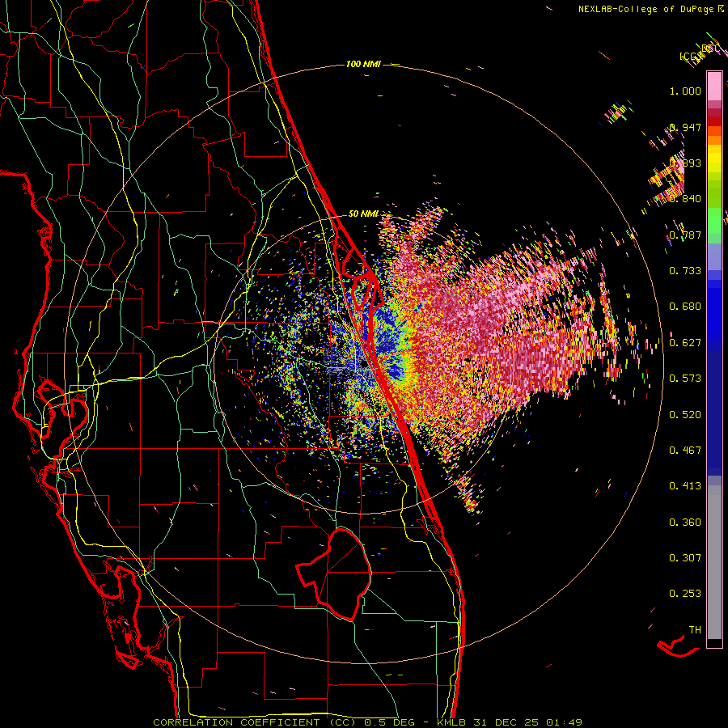This screenshot has height=728, width=728.
Task: Click the 0.787 color scale value
Action: 685,235
